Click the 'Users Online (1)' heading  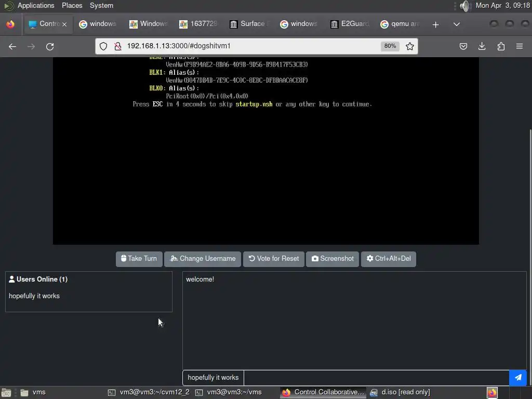point(38,279)
